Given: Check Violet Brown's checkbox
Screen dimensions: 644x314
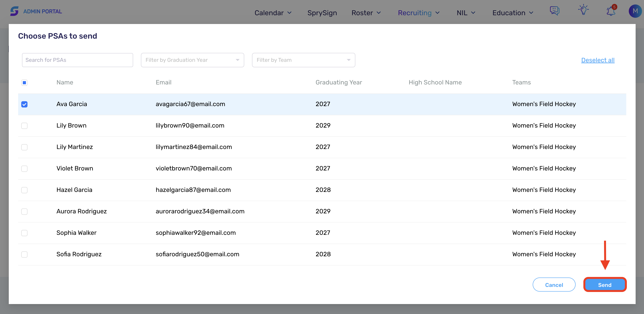Looking at the screenshot, I should [x=24, y=169].
